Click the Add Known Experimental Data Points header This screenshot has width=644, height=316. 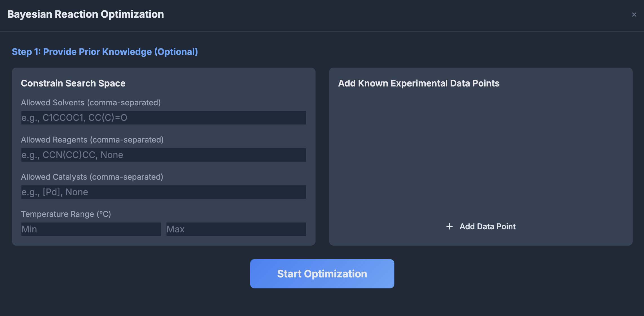[419, 83]
